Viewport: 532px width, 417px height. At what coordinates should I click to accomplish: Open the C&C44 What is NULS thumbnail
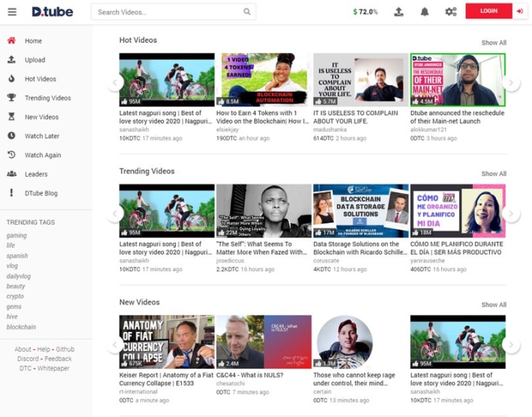point(264,342)
